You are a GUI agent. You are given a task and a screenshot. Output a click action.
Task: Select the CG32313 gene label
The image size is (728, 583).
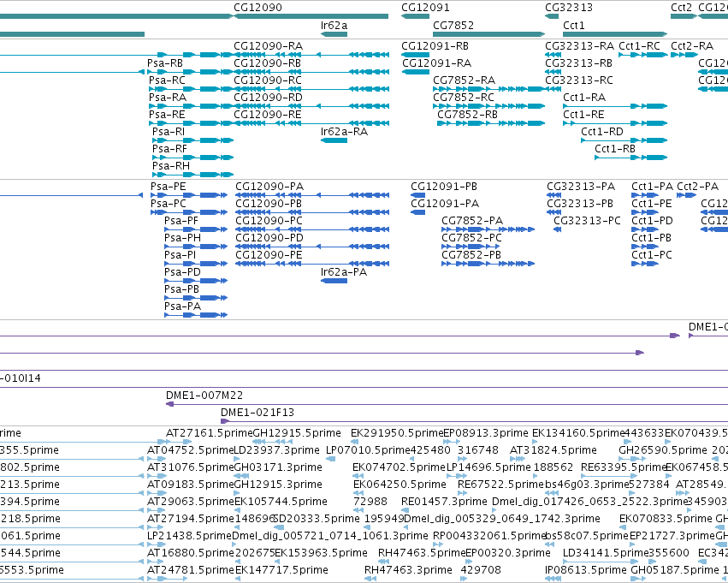(x=569, y=8)
